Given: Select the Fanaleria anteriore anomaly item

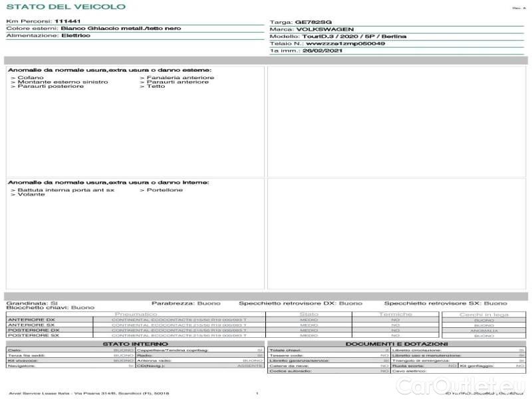Looking at the screenshot, I should click(180, 78).
